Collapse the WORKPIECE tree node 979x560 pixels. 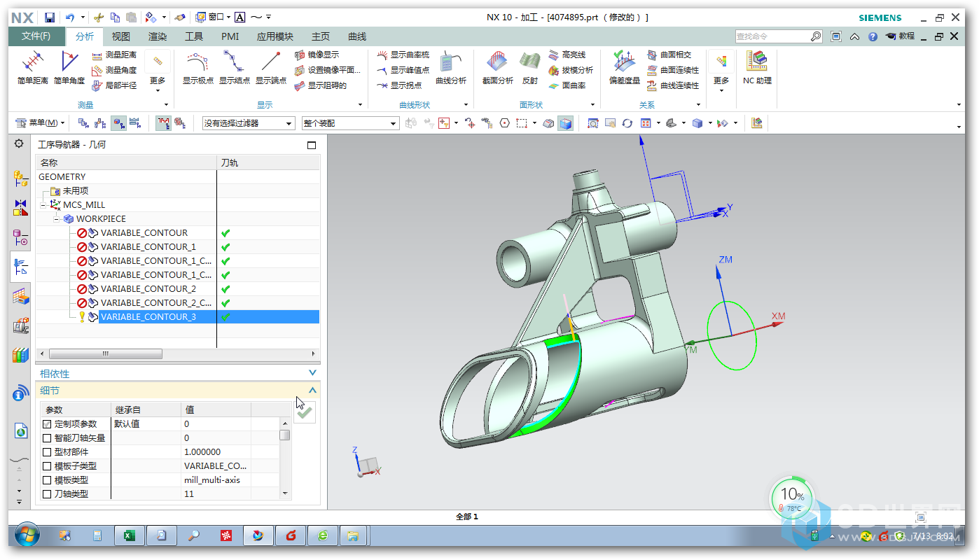[57, 219]
